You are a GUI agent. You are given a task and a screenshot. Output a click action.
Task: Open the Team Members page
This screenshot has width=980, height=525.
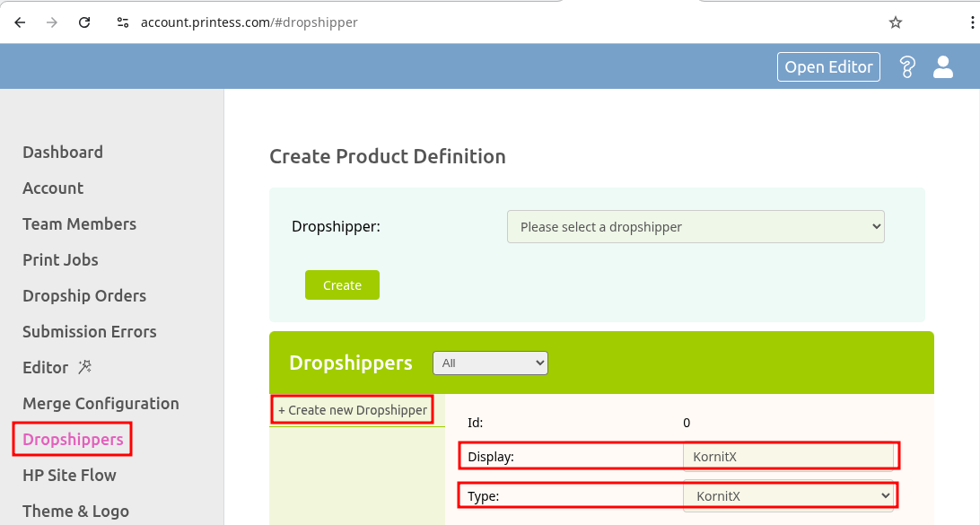79,223
